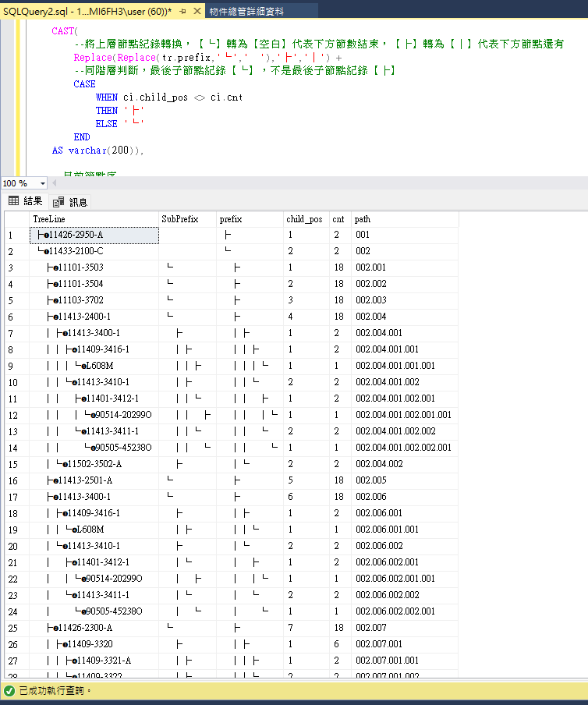The width and height of the screenshot is (588, 705).
Task: Select the SQLQuery2.sql editor tab
Action: (87, 11)
